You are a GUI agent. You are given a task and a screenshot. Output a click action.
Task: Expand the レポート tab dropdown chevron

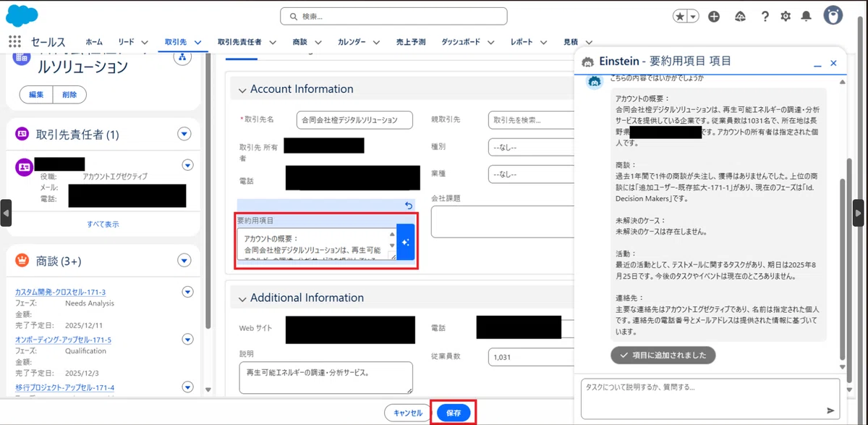tap(544, 42)
